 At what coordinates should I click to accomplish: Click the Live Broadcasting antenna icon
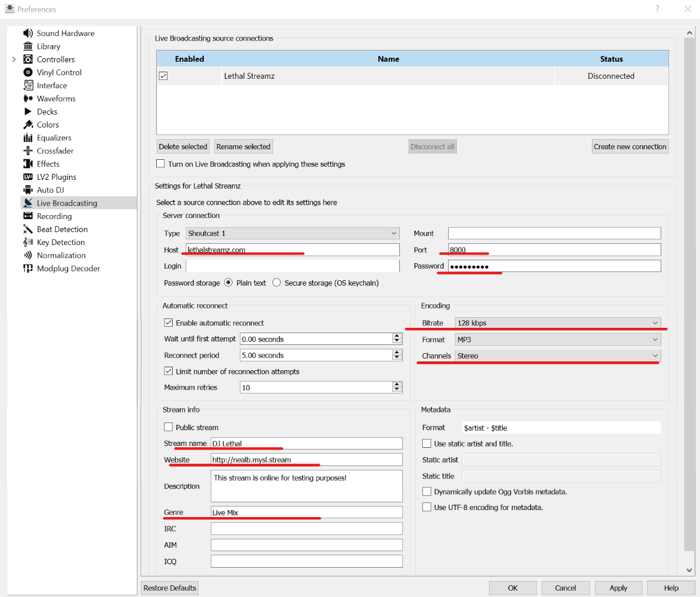(28, 203)
